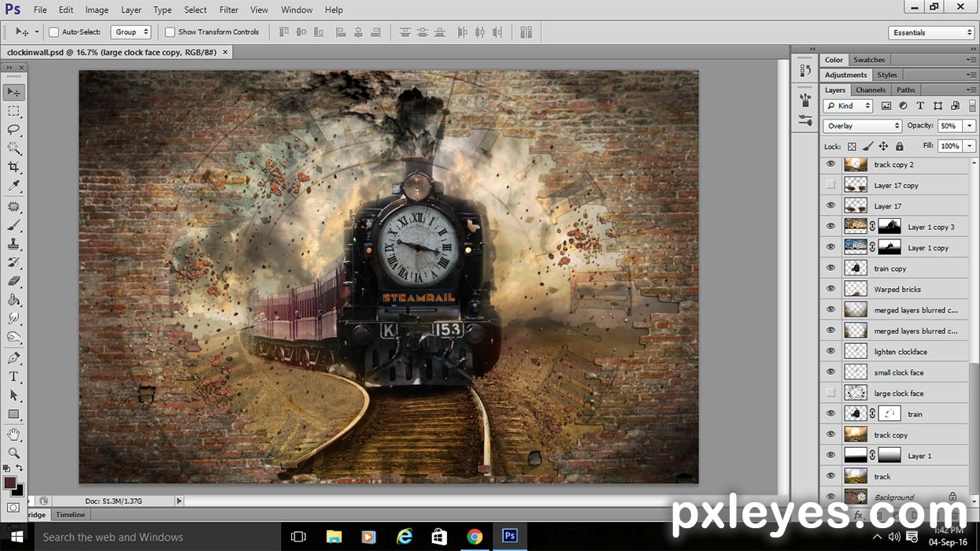Filter layers by type layers icon
The image size is (980, 551).
[920, 105]
